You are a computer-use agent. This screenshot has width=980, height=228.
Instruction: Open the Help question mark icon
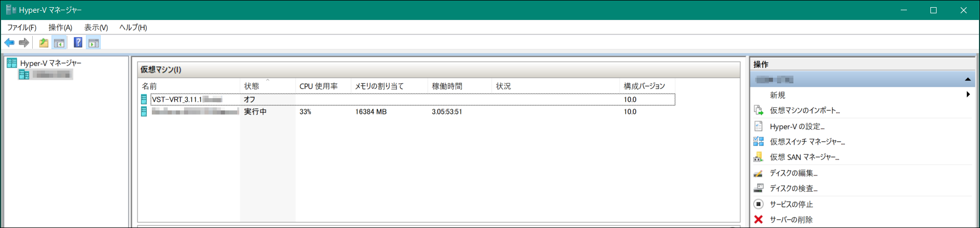(78, 42)
